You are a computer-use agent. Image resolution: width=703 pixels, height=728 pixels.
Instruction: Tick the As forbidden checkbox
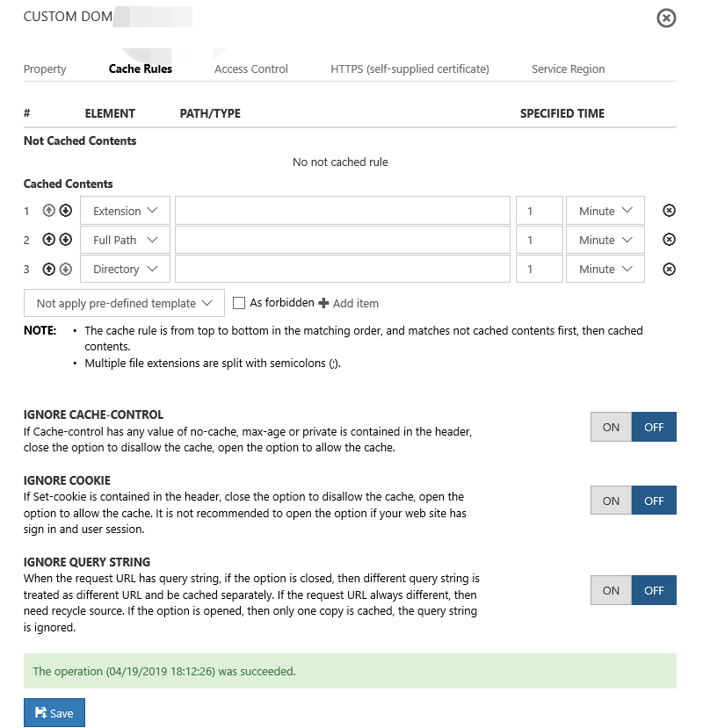point(239,303)
